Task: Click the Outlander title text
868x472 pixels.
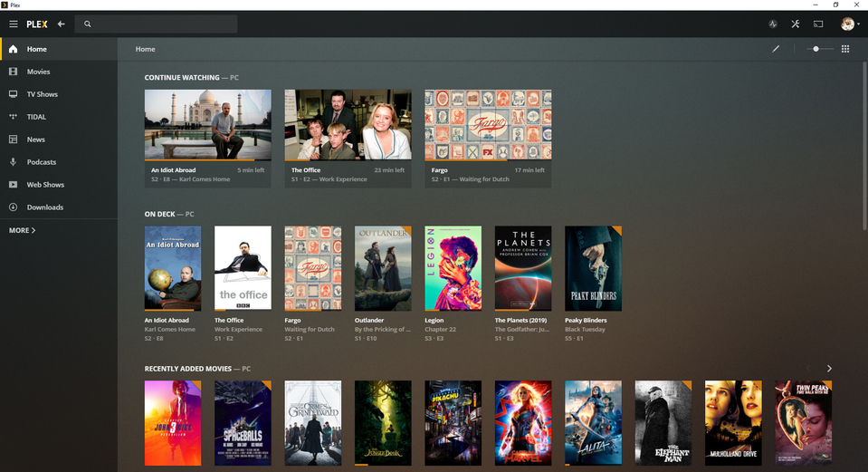Action: 368,320
